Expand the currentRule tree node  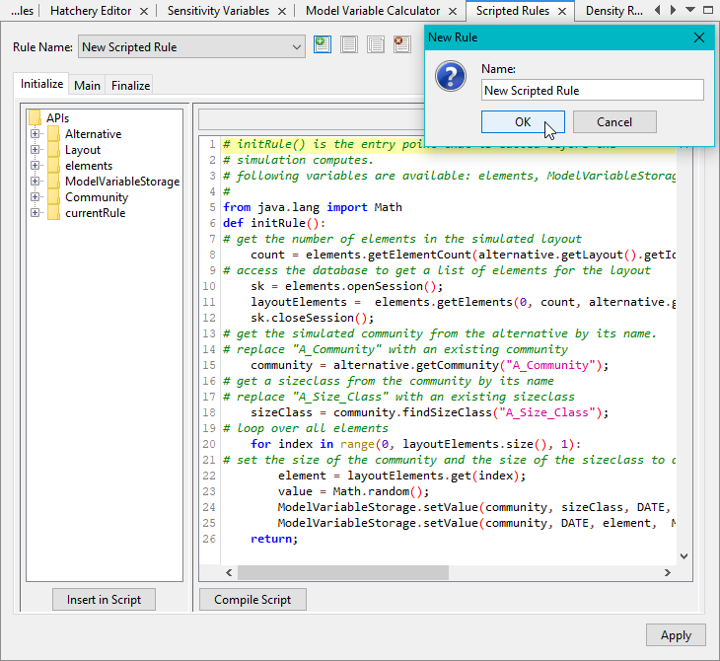pyautogui.click(x=35, y=213)
